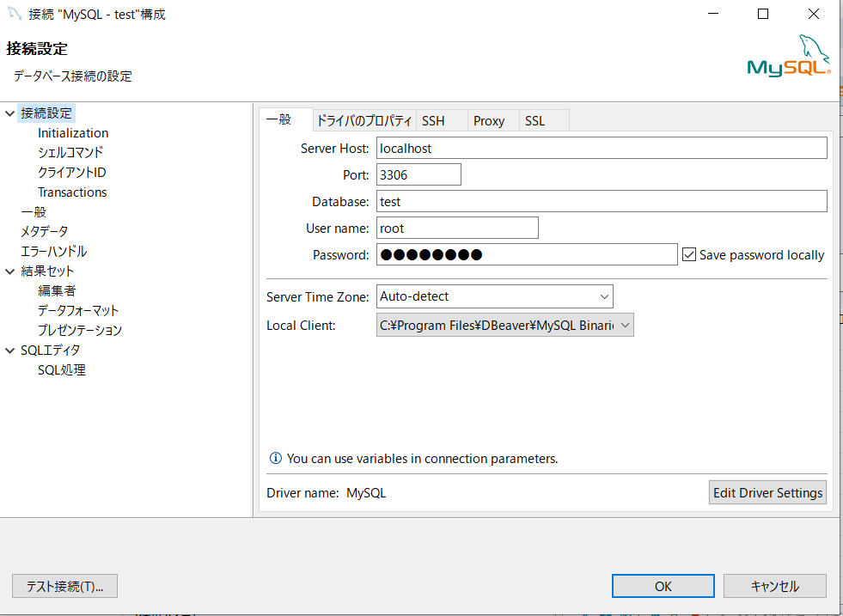Viewport: 843px width, 616px height.
Task: Confirm with the OK button
Action: [663, 586]
